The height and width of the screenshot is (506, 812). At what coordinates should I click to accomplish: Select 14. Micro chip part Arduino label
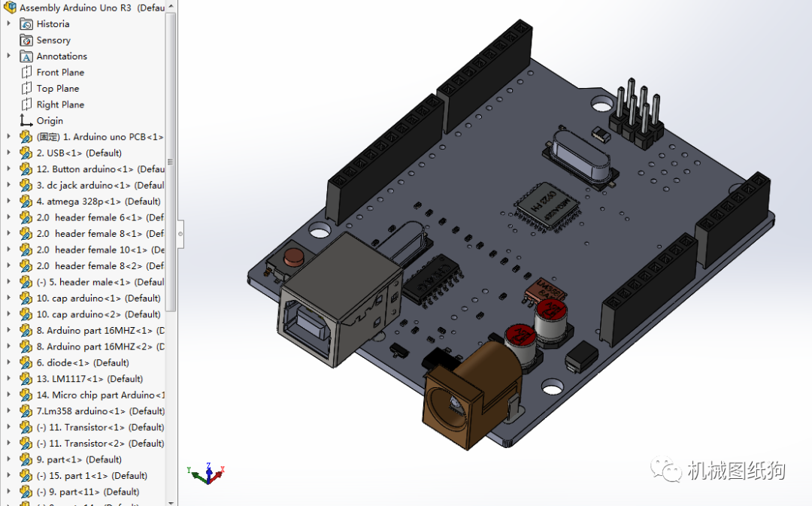pos(101,395)
